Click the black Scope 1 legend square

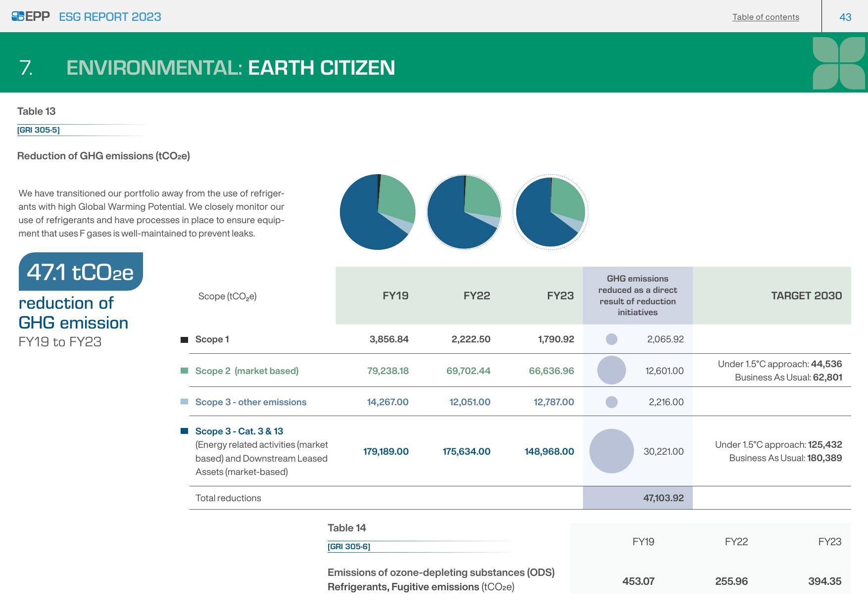pyautogui.click(x=185, y=339)
